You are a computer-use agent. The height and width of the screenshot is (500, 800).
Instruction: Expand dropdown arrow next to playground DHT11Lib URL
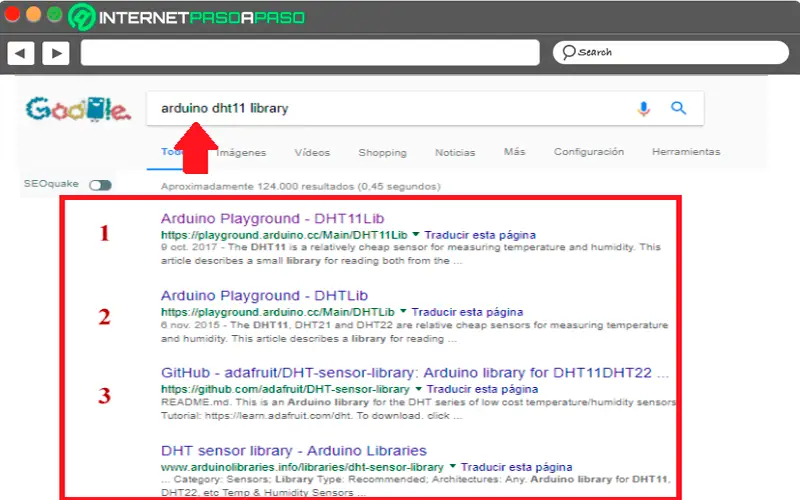pyautogui.click(x=416, y=235)
